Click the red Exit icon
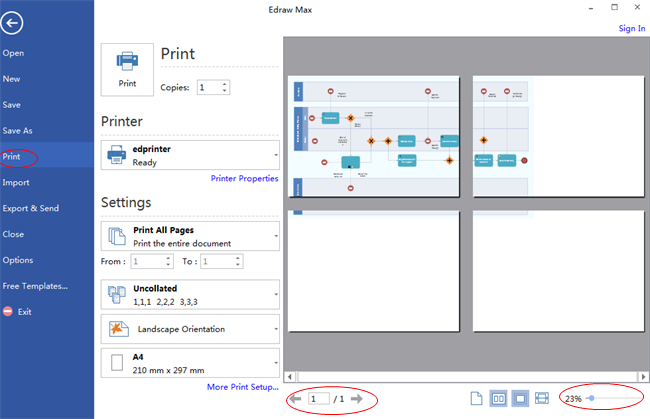 pyautogui.click(x=8, y=311)
